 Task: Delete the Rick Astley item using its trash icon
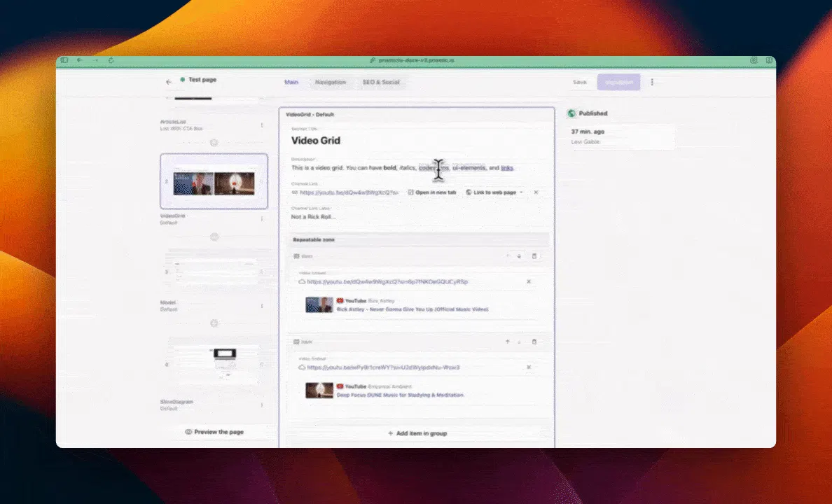(534, 256)
